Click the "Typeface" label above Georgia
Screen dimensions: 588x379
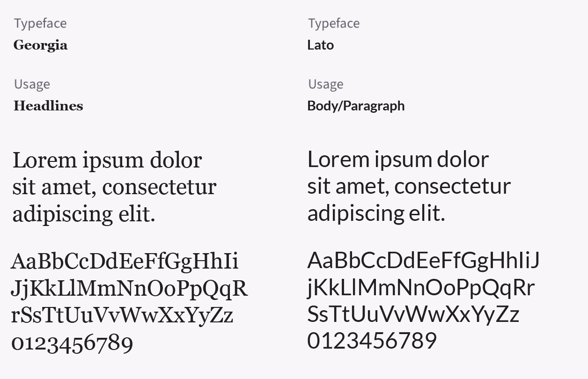pos(40,23)
